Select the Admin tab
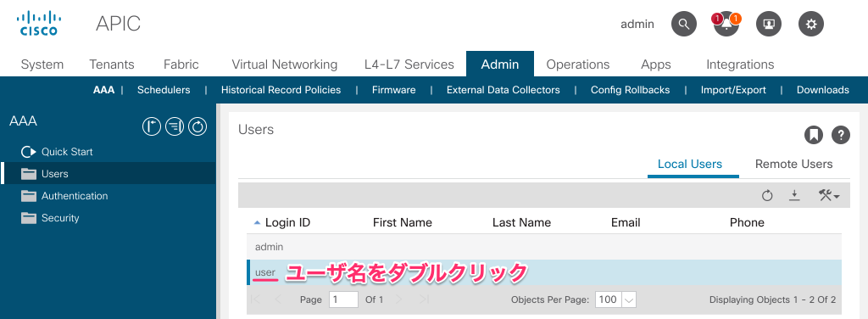868x319 pixels. (500, 64)
